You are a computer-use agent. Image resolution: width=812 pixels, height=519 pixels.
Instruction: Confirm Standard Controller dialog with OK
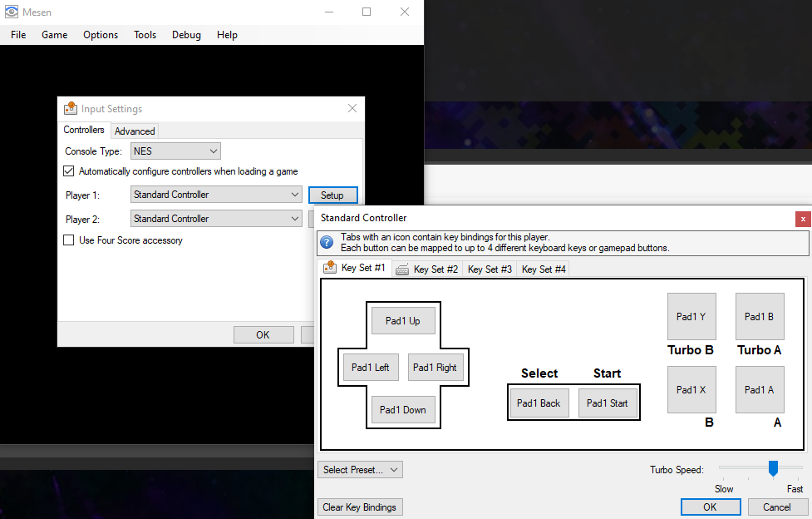711,507
